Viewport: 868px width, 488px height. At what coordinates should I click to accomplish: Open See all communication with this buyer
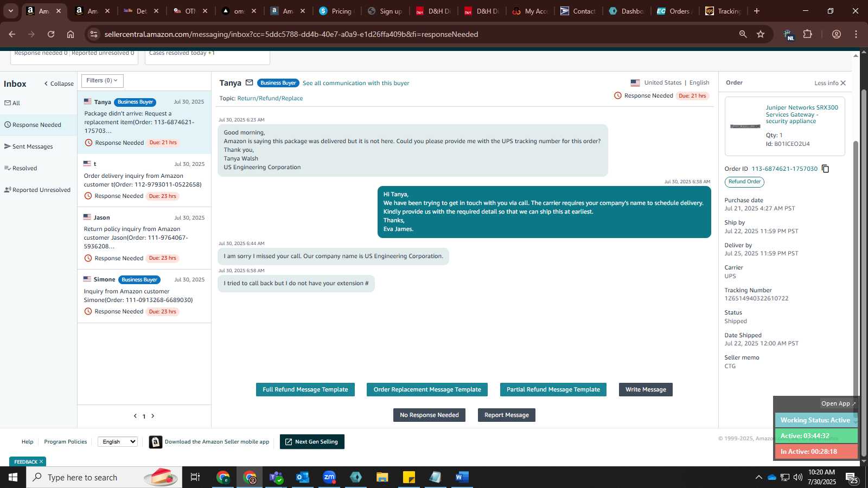pos(356,83)
